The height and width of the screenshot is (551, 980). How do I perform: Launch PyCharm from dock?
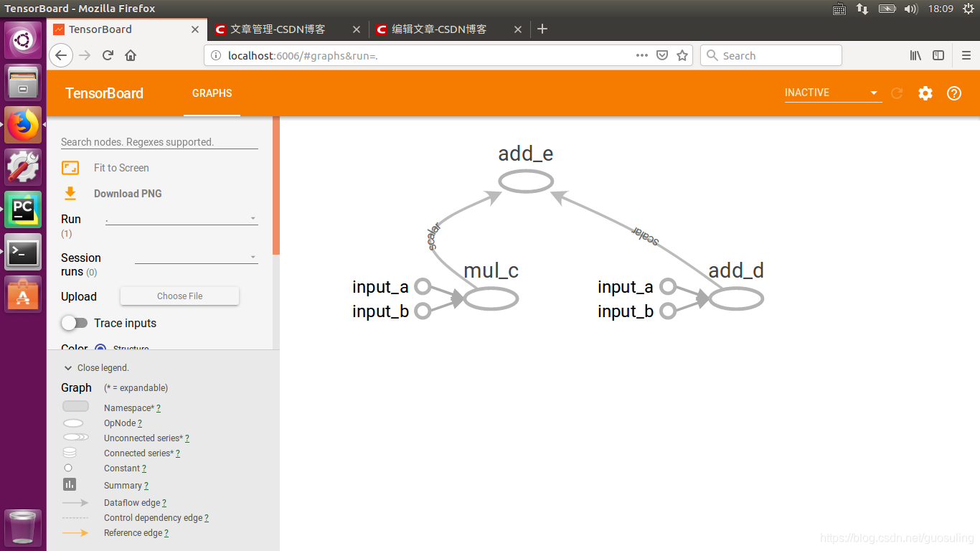click(x=23, y=209)
